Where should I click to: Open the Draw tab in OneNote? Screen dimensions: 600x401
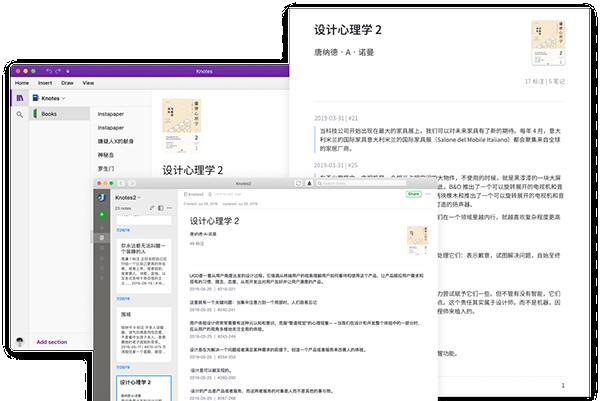[x=67, y=83]
